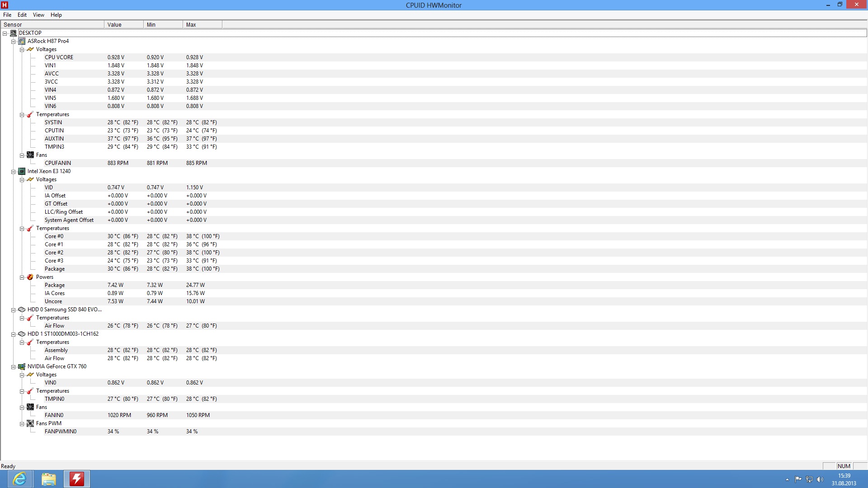The height and width of the screenshot is (488, 868).
Task: Open HWMonitor from the taskbar
Action: pos(77,479)
